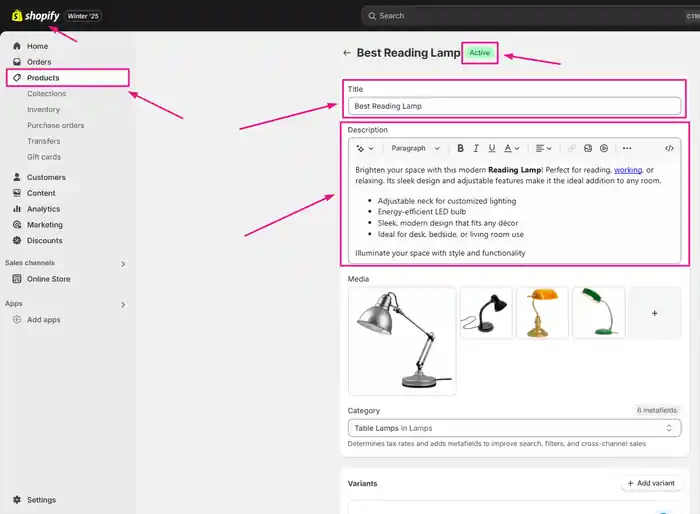This screenshot has width=700, height=514.
Task: Open Gift cards in the sidebar
Action: pos(44,157)
